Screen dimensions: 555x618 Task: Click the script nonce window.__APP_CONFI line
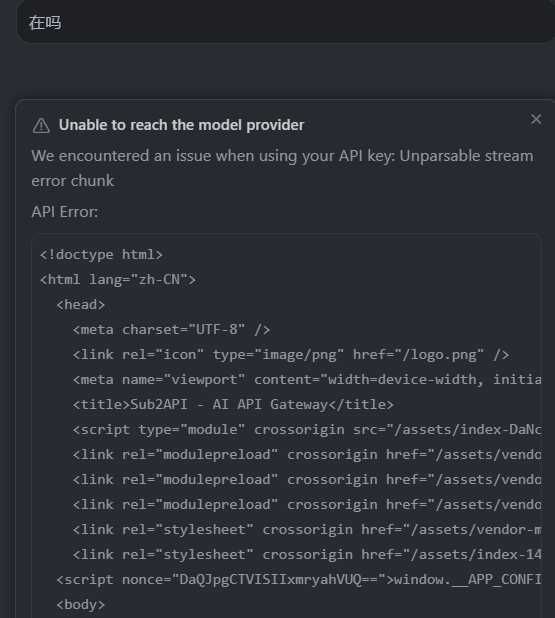click(298, 580)
